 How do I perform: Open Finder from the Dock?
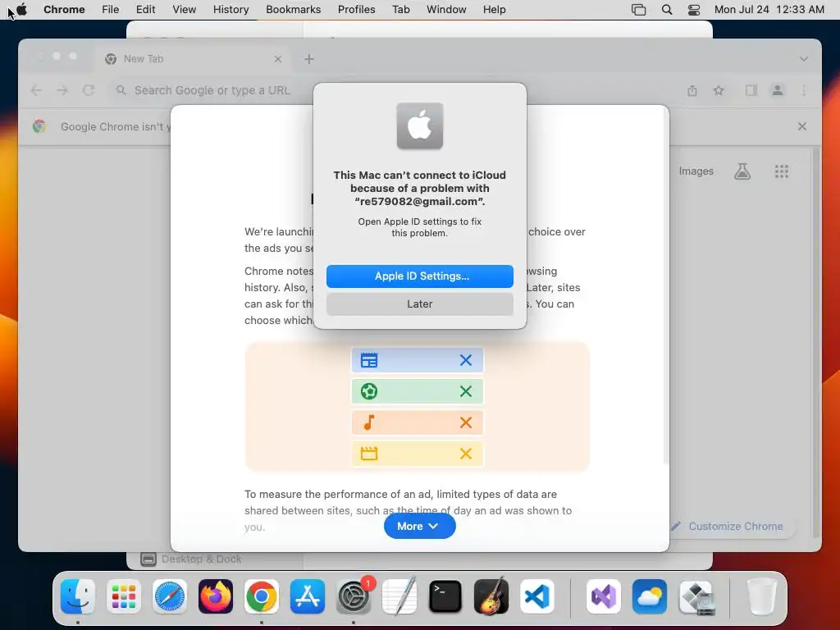(x=78, y=596)
